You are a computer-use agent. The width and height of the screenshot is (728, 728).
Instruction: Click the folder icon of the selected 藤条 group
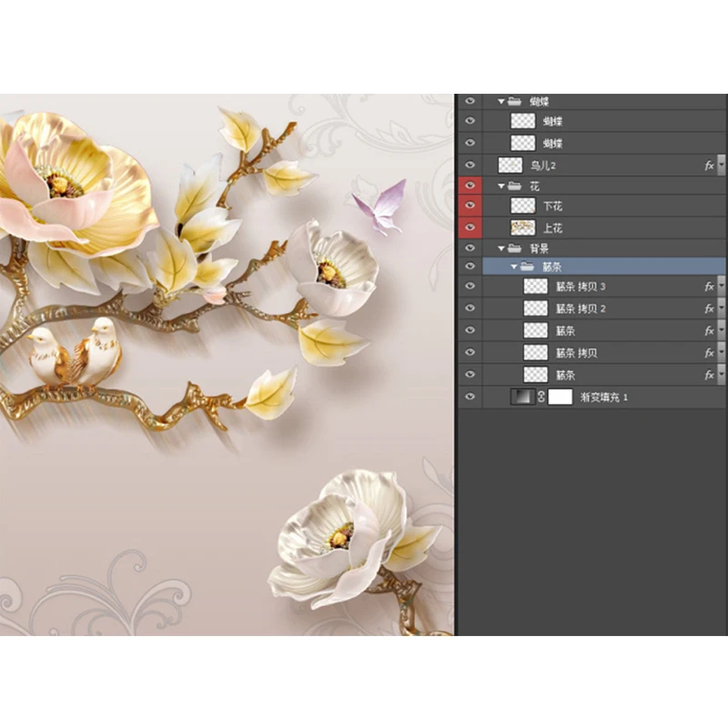(527, 267)
